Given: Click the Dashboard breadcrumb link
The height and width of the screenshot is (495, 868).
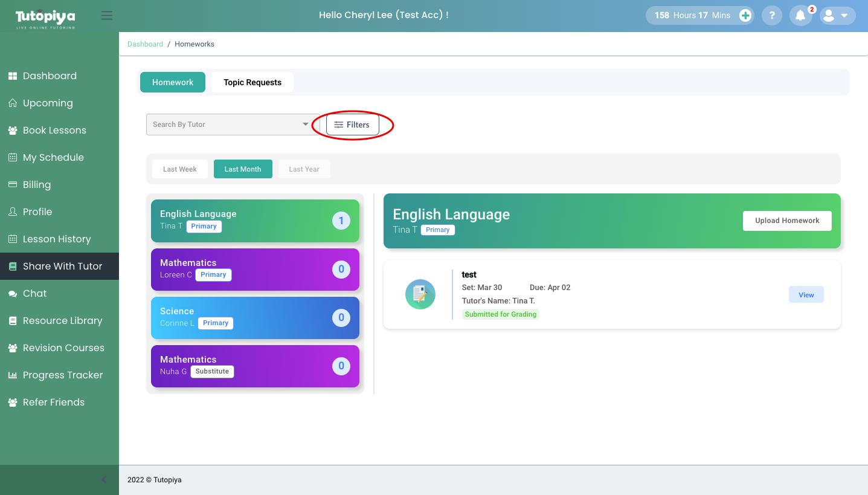Looking at the screenshot, I should point(145,44).
